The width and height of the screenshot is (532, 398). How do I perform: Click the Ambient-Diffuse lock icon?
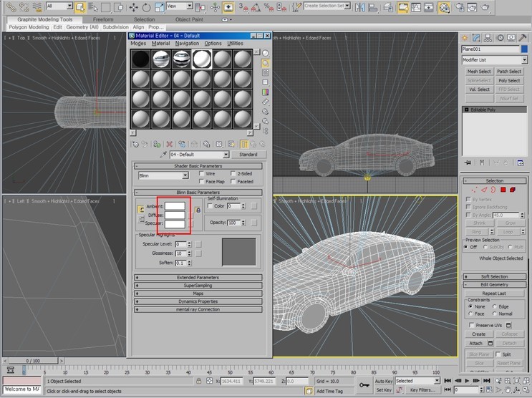(x=198, y=210)
